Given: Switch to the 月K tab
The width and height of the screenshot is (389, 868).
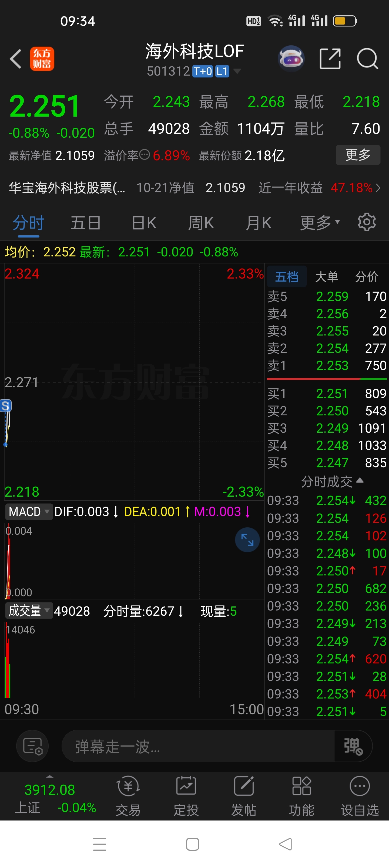Looking at the screenshot, I should pyautogui.click(x=259, y=223).
